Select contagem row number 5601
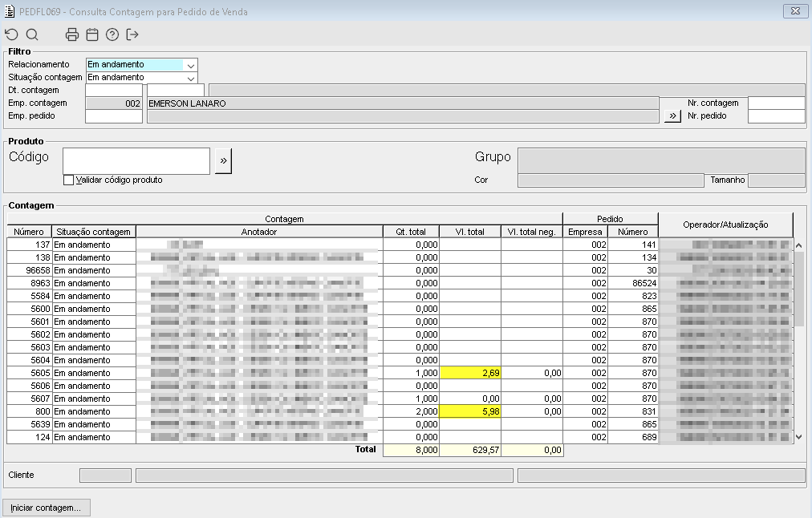Image resolution: width=812 pixels, height=518 pixels. pos(400,322)
